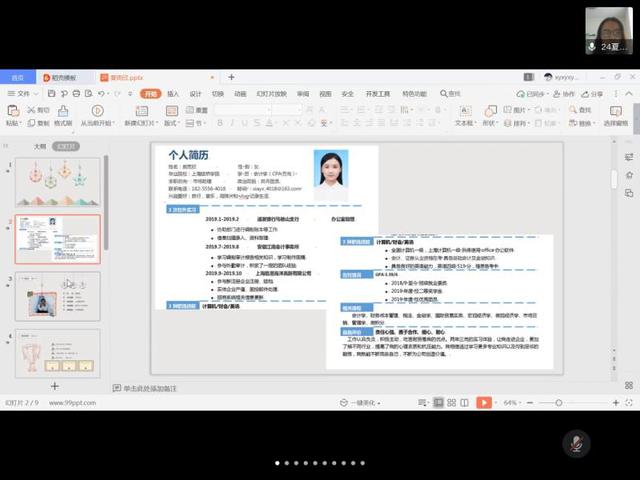Open the 插入 ribbon tab
Viewport: 640px width, 480px height.
coord(173,94)
